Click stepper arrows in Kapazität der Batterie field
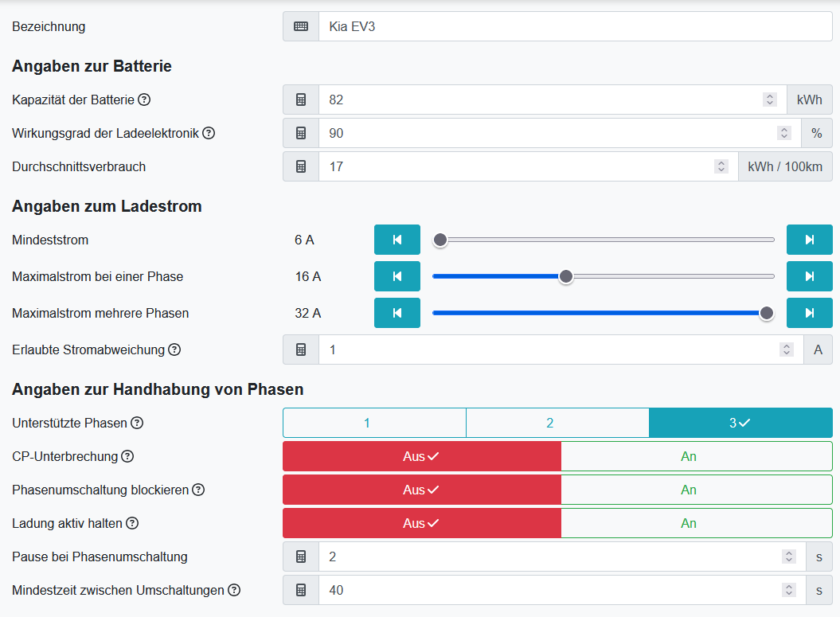 pyautogui.click(x=769, y=100)
